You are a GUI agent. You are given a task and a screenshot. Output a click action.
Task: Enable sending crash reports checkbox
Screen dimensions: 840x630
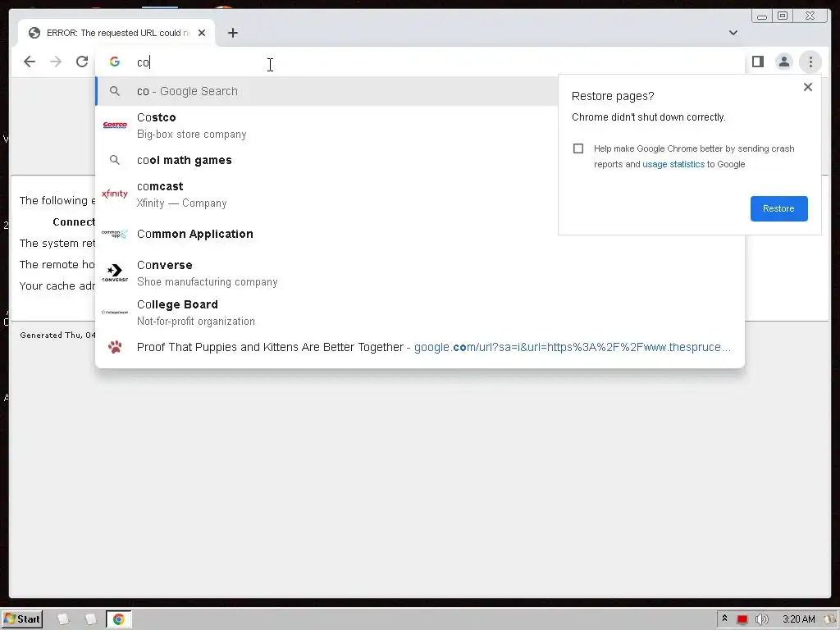578,148
